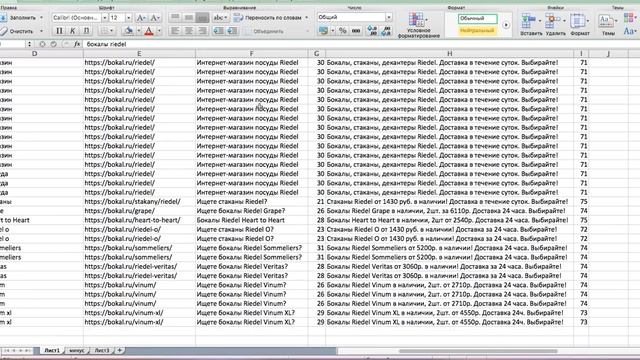
Task: Open number format Общий dropdown
Action: (x=389, y=17)
